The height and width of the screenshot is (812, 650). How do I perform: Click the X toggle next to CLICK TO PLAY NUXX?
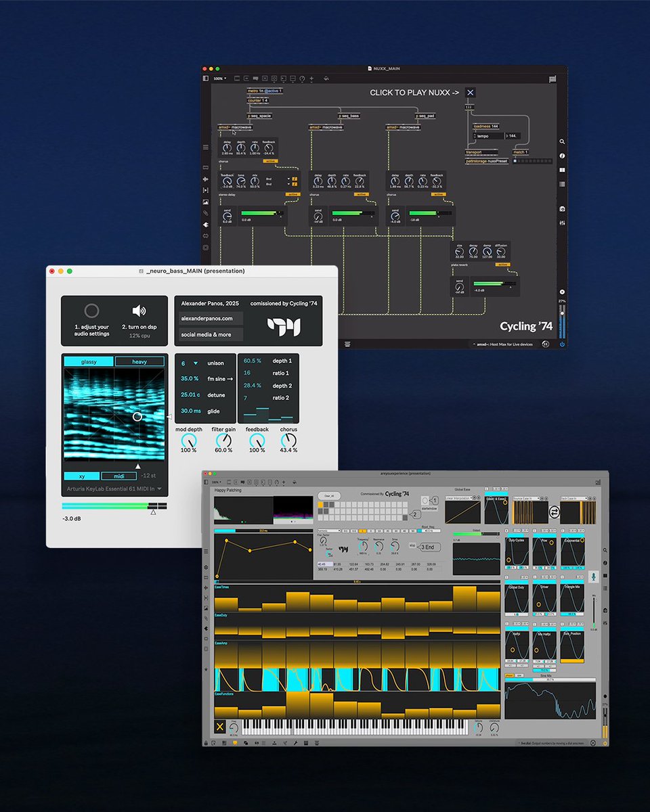point(471,93)
